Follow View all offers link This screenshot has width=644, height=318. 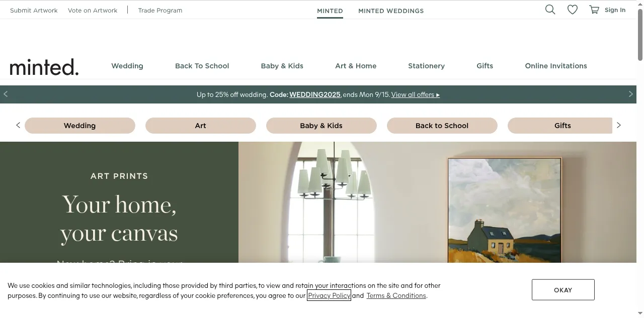point(416,94)
